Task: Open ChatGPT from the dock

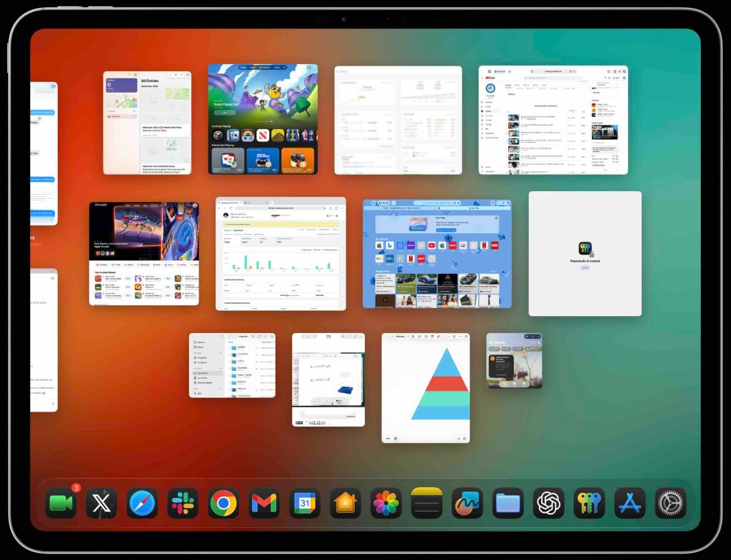Action: point(548,504)
